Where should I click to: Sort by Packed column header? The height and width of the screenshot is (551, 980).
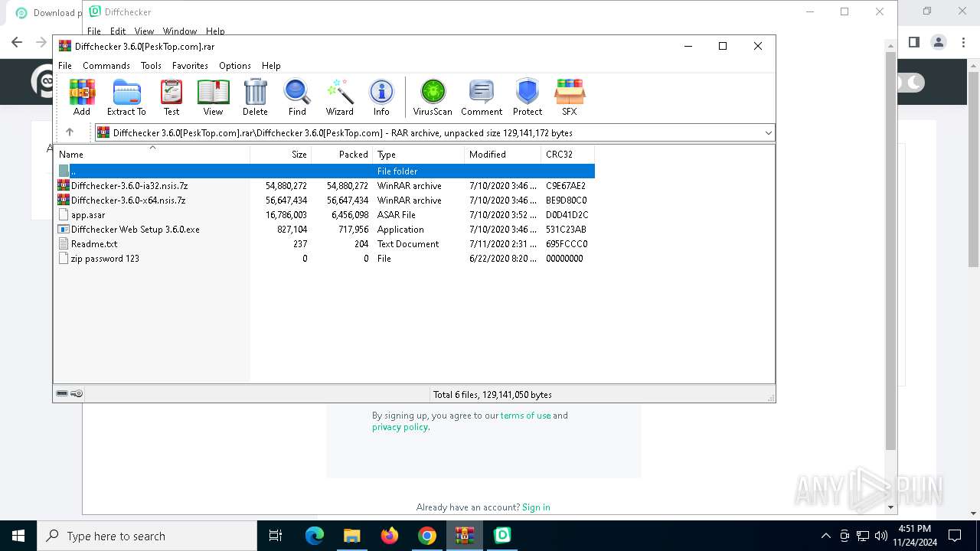[341, 154]
